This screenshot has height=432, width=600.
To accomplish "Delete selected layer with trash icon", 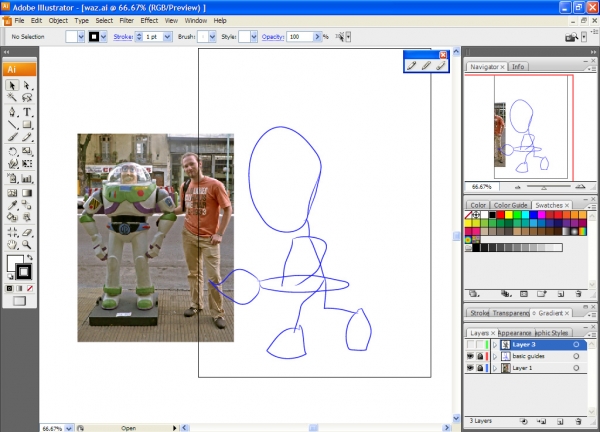I will click(578, 421).
